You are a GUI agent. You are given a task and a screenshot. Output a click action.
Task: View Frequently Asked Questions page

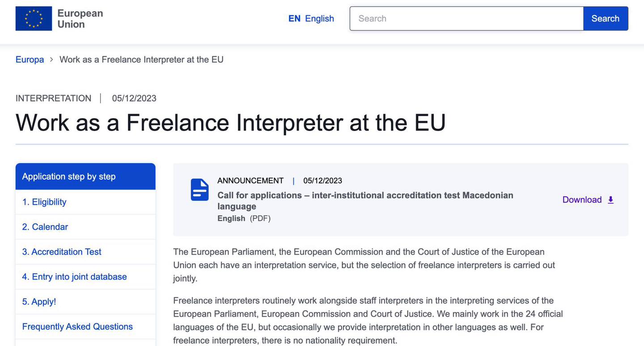point(77,327)
